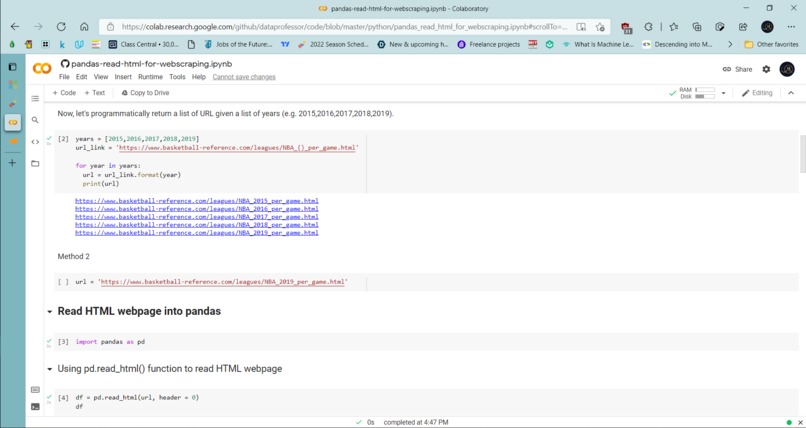806x428 pixels.
Task: Open Tools menu
Action: [177, 77]
